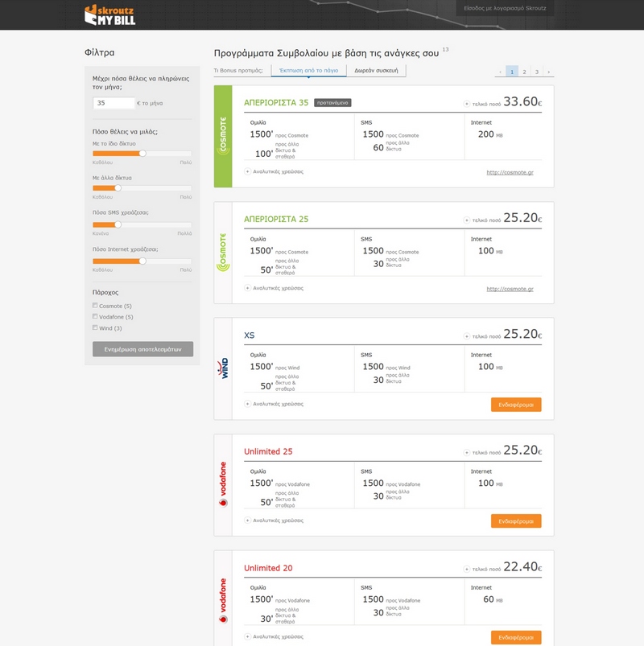Viewport: 644px width, 646px height.
Task: Click Ενδιαφέρομαι button on Unlimited 20
Action: point(516,637)
